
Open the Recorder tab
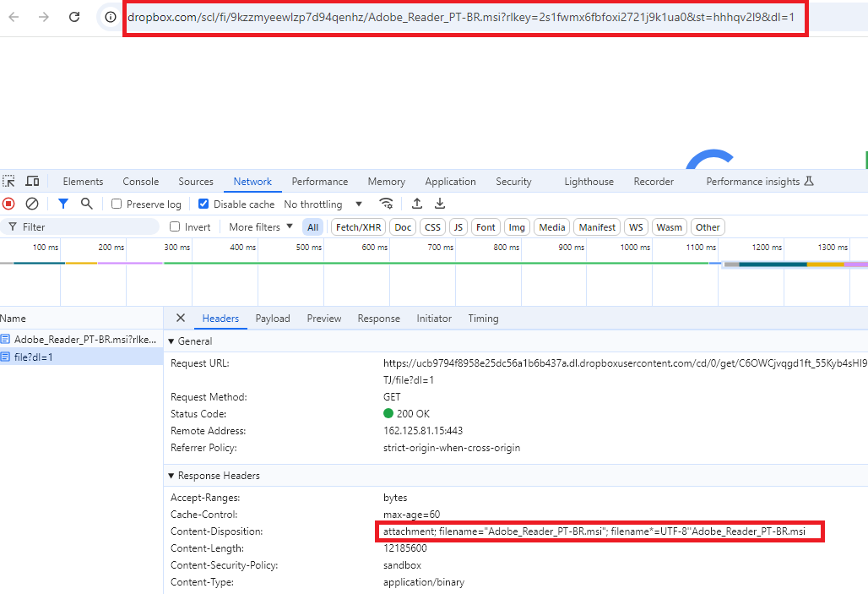(x=654, y=181)
